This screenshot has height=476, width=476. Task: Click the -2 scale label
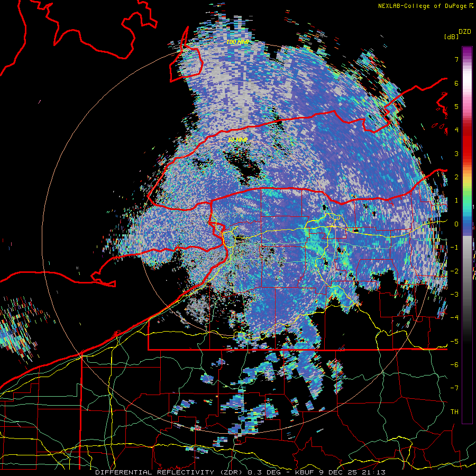pos(454,271)
